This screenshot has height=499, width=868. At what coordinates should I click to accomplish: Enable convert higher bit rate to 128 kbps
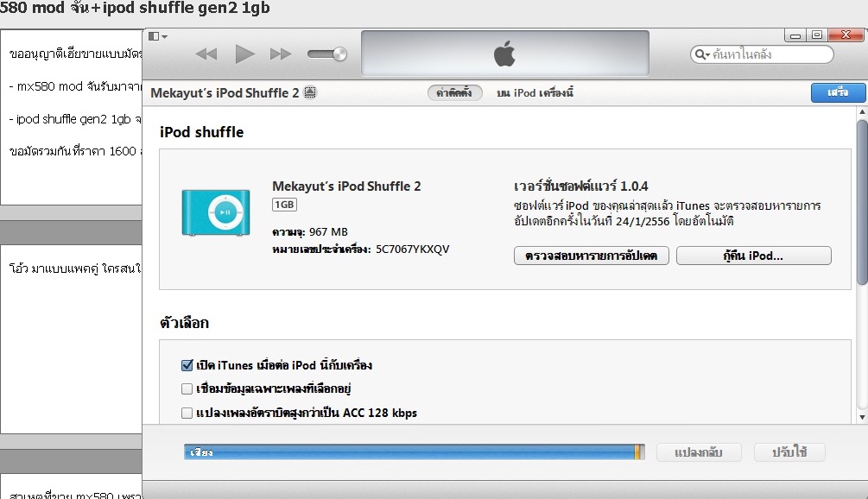point(187,413)
